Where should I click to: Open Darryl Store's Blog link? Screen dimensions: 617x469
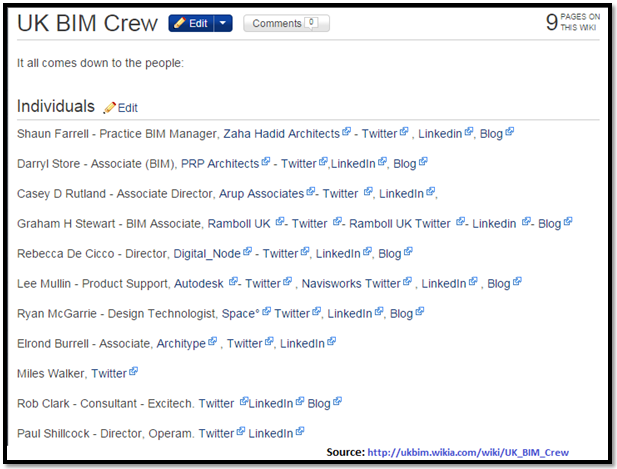405,164
